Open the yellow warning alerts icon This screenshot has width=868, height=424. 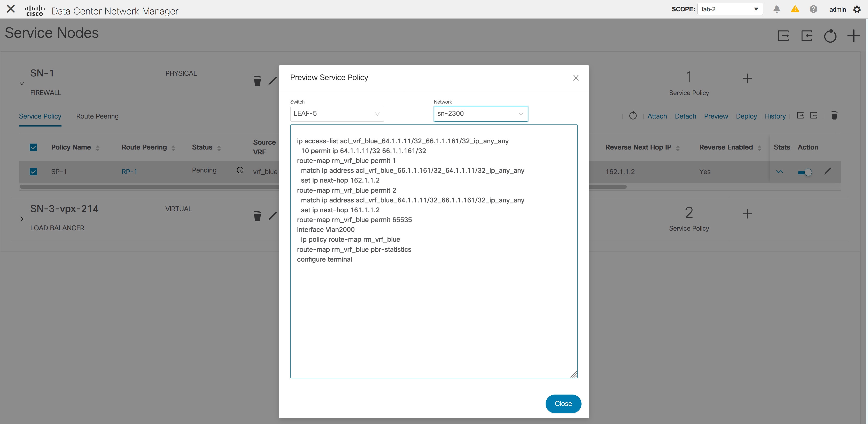coord(795,9)
